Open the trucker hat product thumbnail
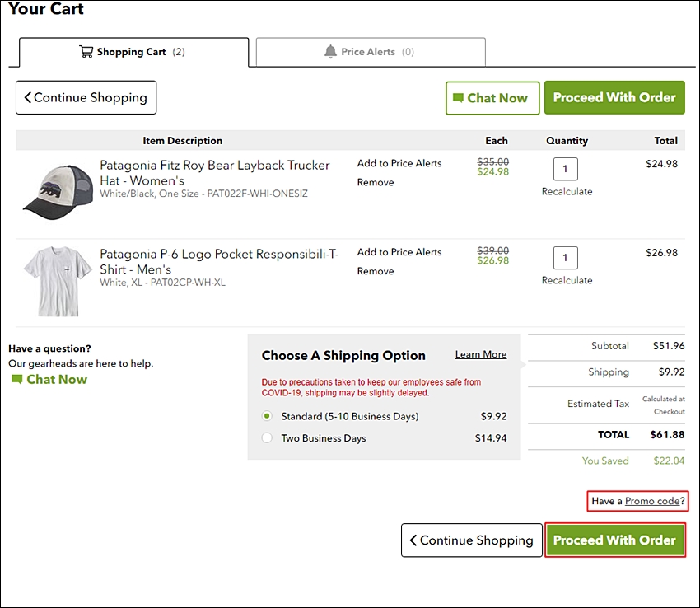This screenshot has height=608, width=700. tap(58, 192)
